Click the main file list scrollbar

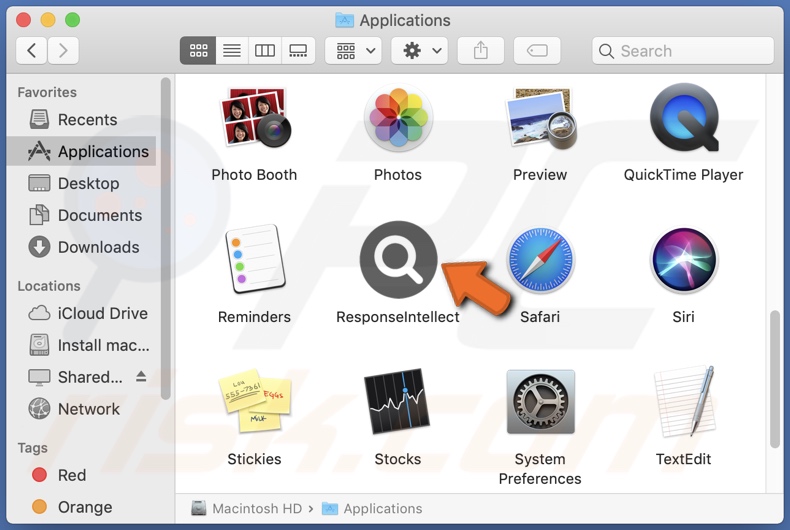coord(775,379)
